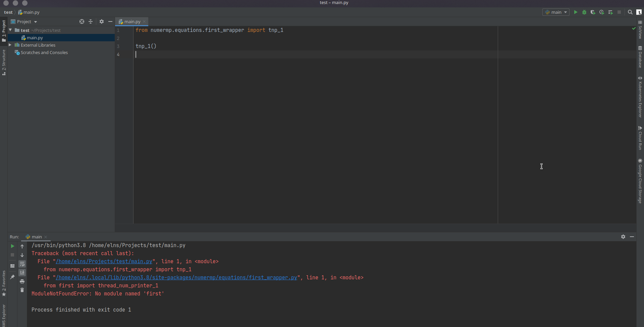The height and width of the screenshot is (327, 644).
Task: Print the console output
Action: click(x=22, y=281)
